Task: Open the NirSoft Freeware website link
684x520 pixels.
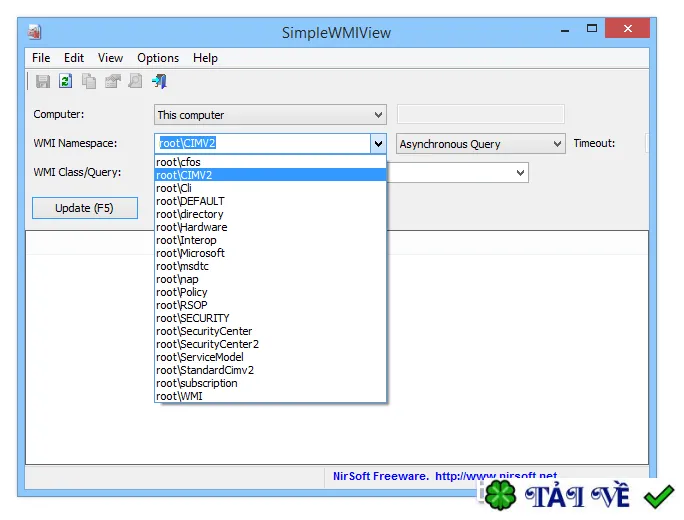Action: click(x=445, y=476)
